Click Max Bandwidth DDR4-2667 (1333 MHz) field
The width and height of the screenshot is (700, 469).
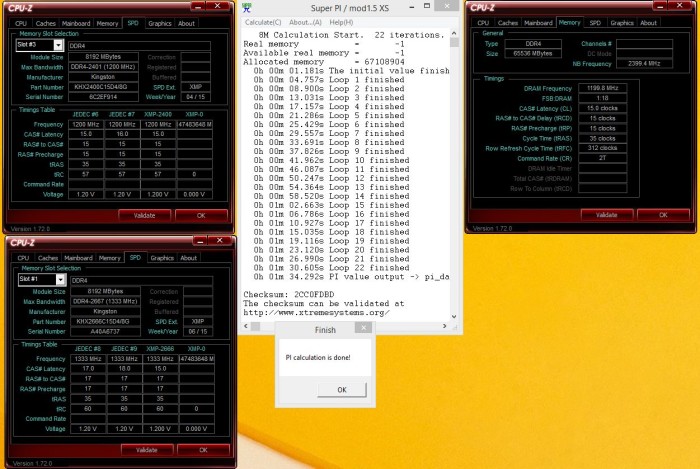click(106, 301)
